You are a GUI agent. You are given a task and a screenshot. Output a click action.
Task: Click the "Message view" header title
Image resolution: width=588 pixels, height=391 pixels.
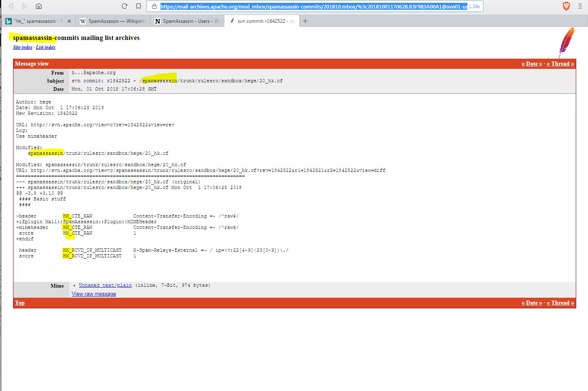[x=32, y=64]
